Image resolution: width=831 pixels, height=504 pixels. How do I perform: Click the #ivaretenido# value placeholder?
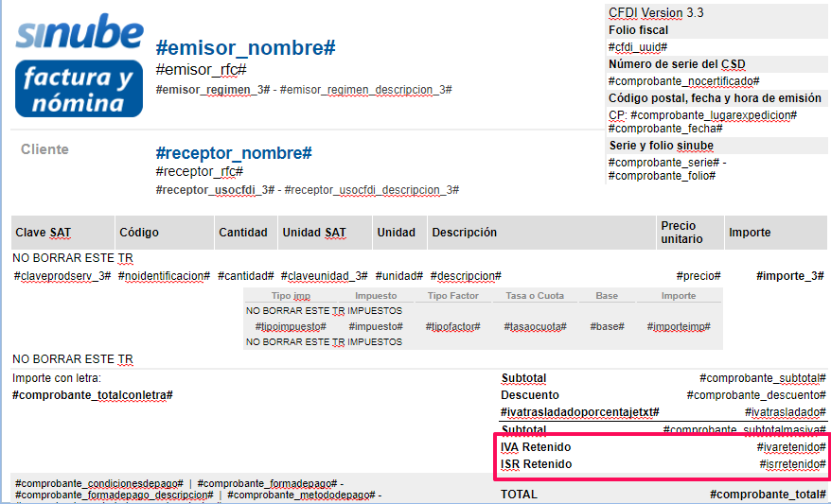click(791, 446)
